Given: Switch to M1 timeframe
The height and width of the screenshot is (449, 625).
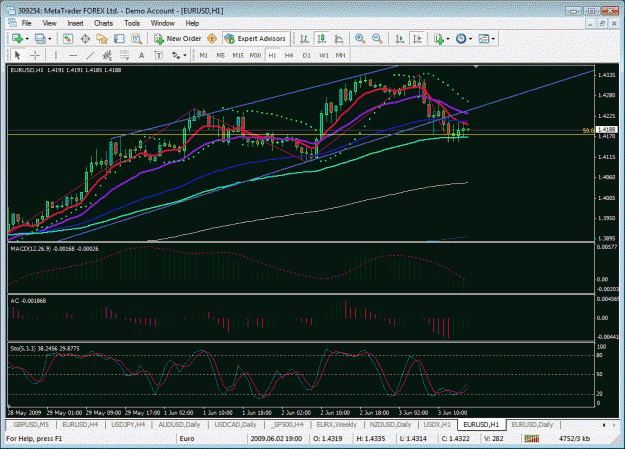Looking at the screenshot, I should point(203,55).
